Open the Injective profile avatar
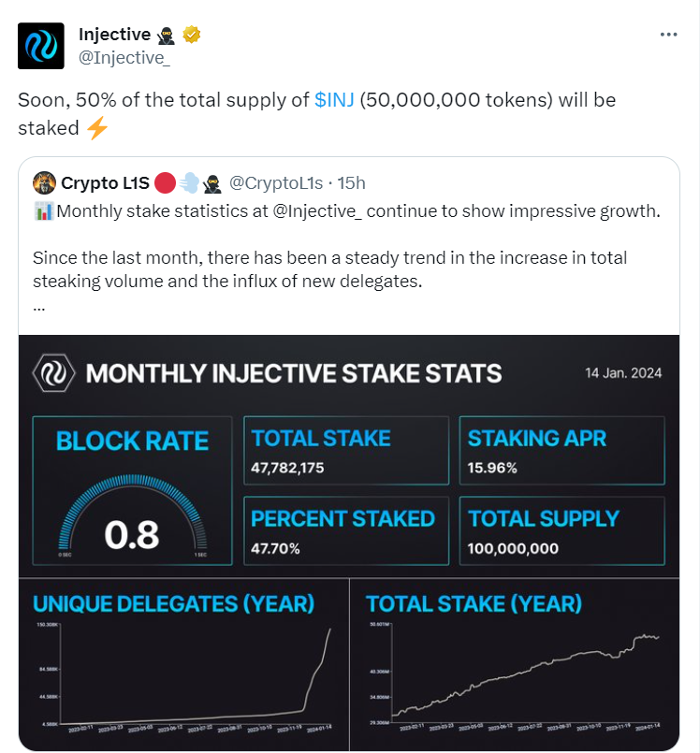The image size is (700, 753). [x=41, y=46]
